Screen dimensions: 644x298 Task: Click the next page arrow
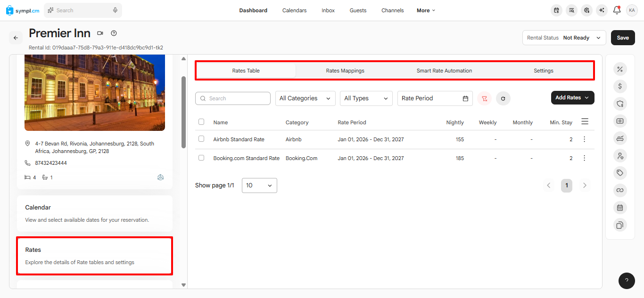click(585, 185)
